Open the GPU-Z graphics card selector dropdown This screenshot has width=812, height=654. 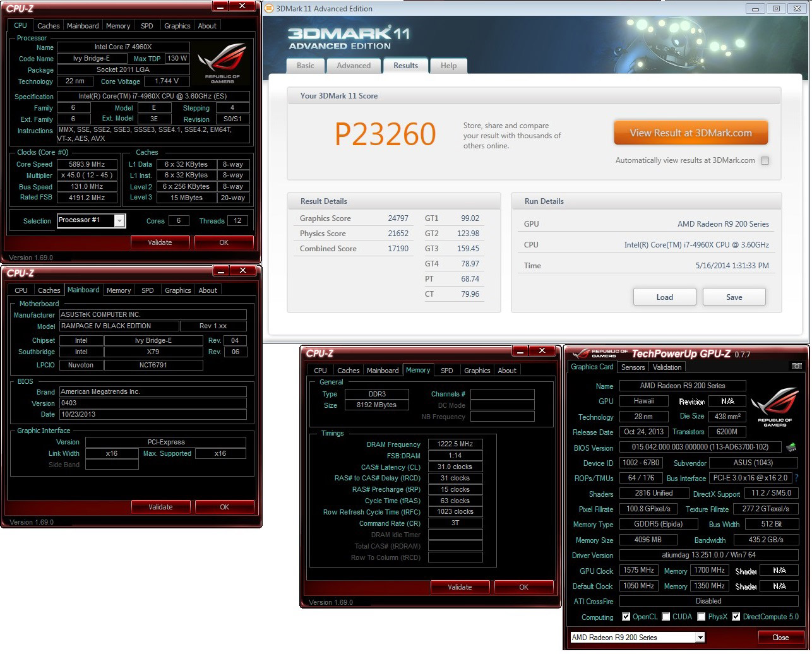(x=637, y=638)
